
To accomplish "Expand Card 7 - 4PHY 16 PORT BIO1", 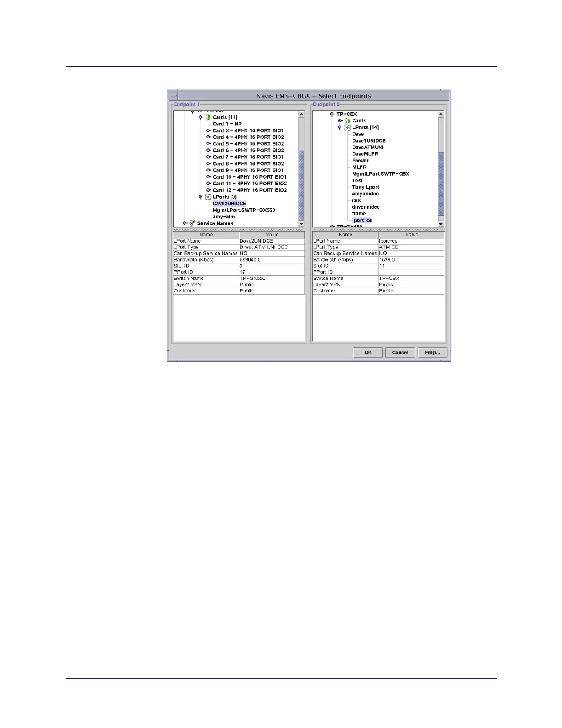I will click(208, 157).
